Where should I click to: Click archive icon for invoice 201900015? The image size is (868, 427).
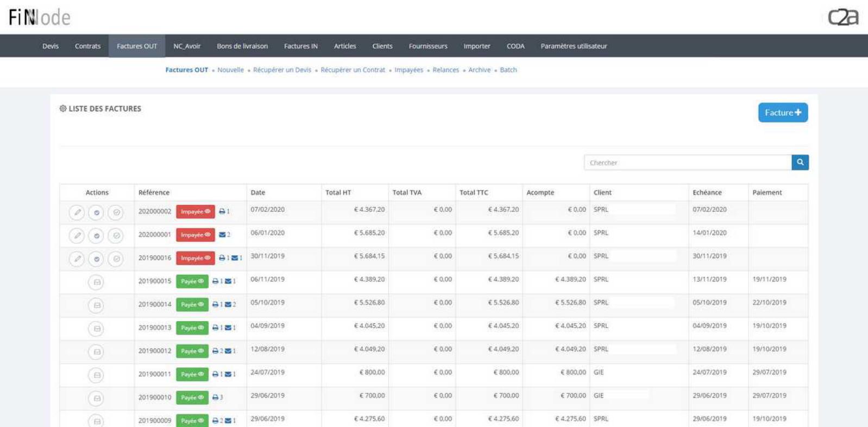[96, 282]
